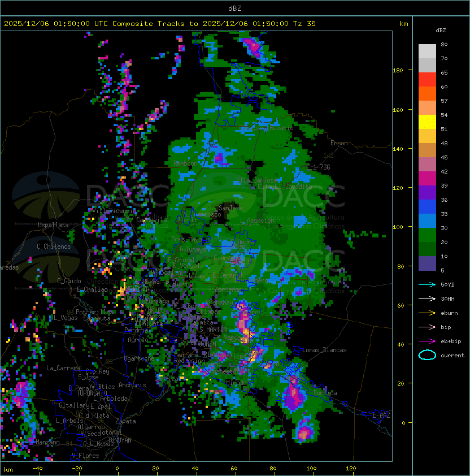Click the Encon map label
The height and width of the screenshot is (476, 470).
pos(339,143)
